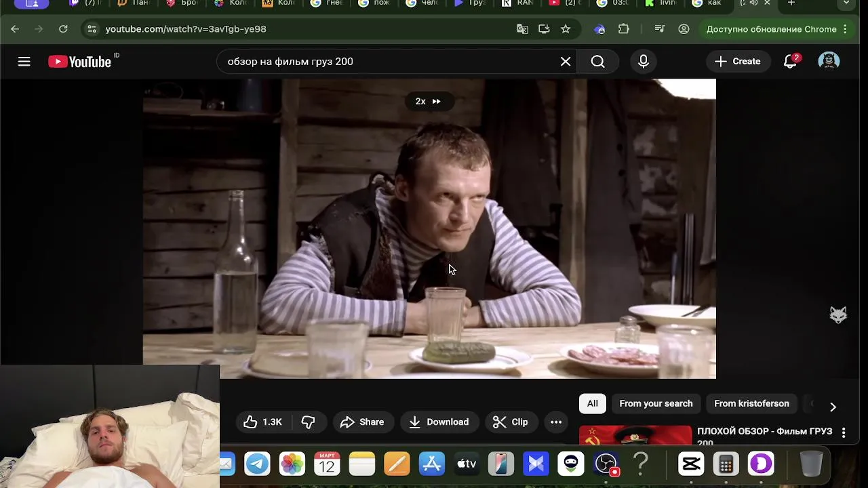
Task: Select the 'From kristoferson' chip
Action: click(751, 404)
